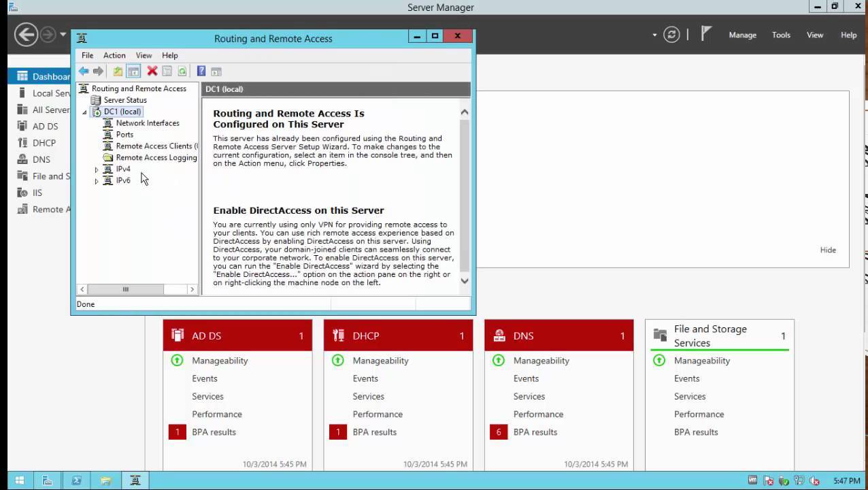Click the clock showing 5:47 PM
The height and width of the screenshot is (490, 868).
pyautogui.click(x=846, y=480)
